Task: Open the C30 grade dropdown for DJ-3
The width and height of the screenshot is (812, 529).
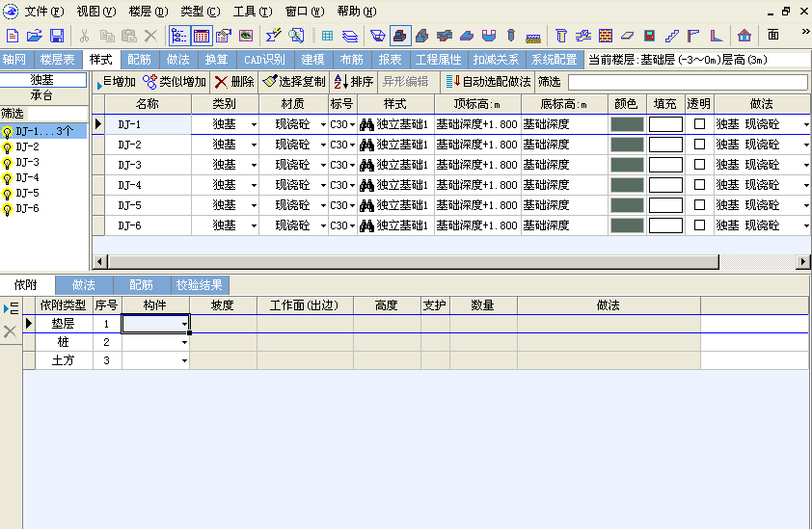Action: (352, 165)
